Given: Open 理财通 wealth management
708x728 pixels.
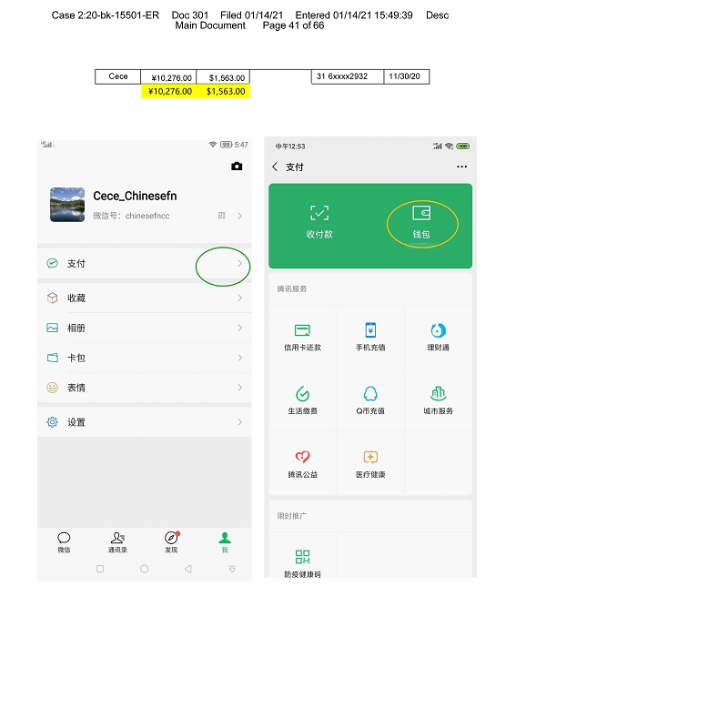Looking at the screenshot, I should click(439, 338).
